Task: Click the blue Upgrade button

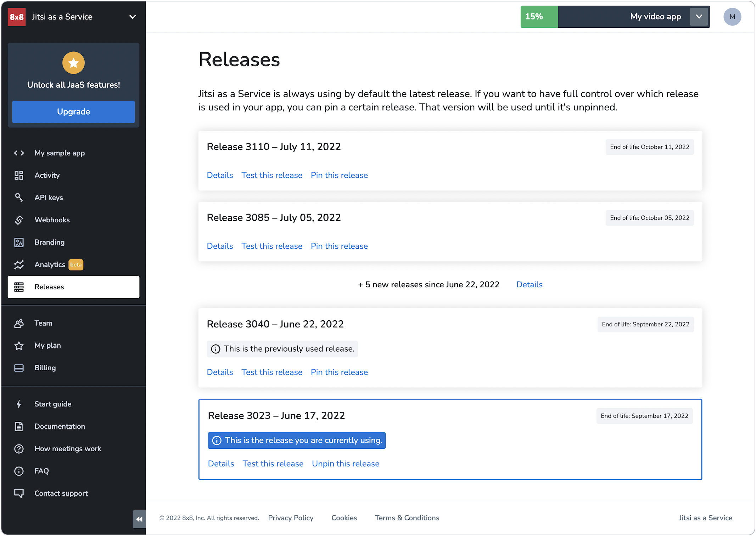Action: click(x=73, y=112)
